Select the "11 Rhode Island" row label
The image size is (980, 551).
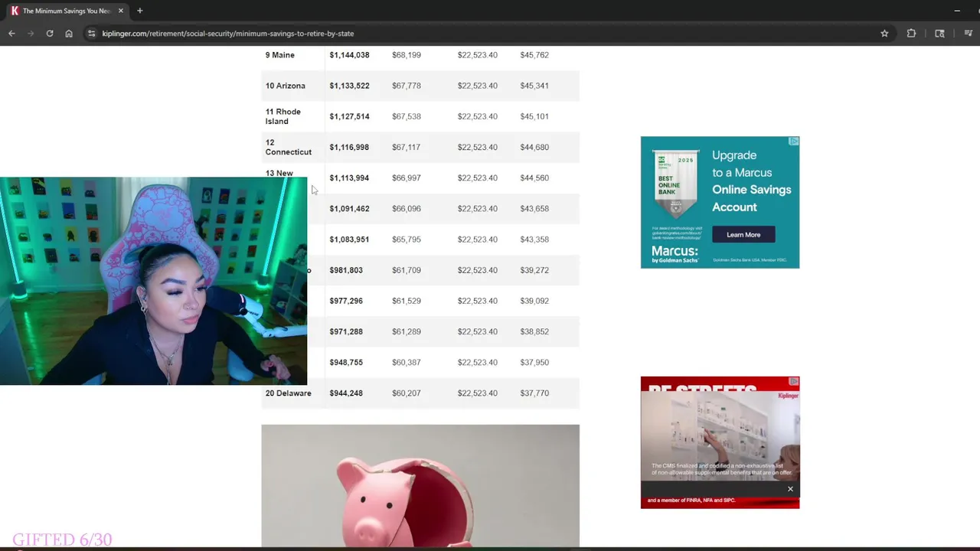[283, 116]
